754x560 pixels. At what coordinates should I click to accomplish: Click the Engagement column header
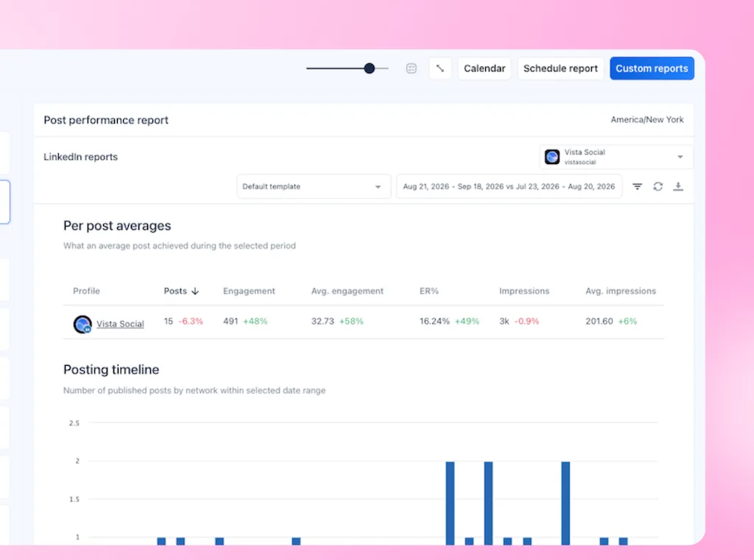pos(249,291)
